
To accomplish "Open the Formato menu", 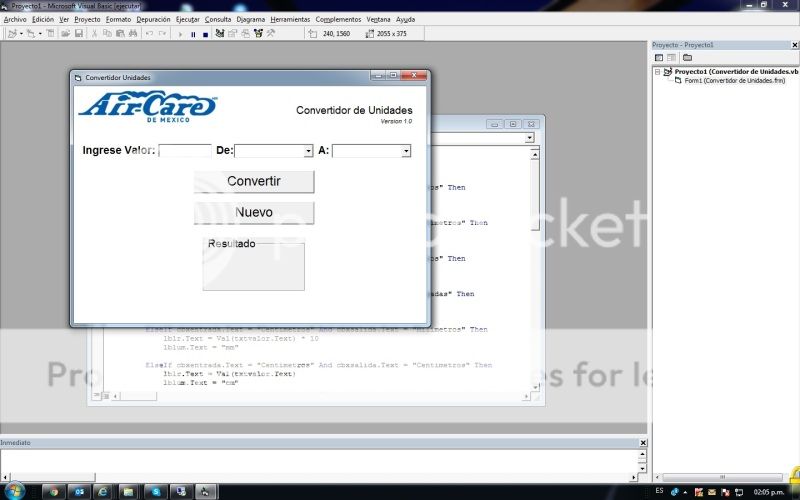I will (x=118, y=19).
